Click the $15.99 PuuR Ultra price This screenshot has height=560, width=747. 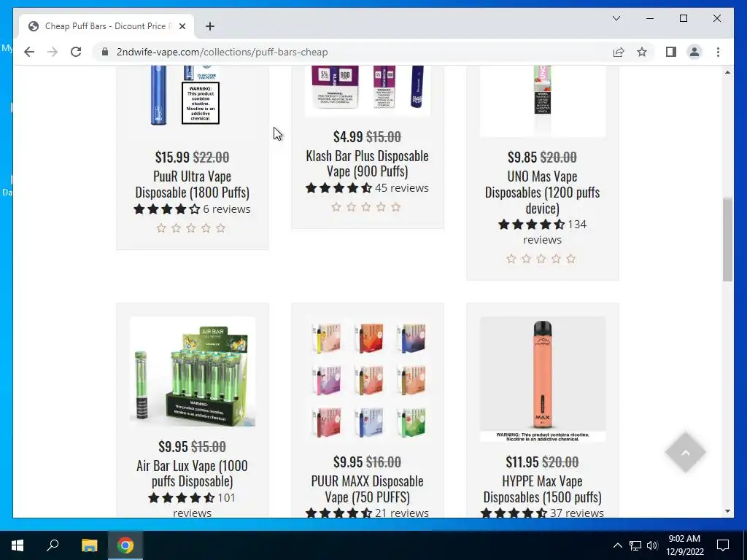click(x=172, y=157)
